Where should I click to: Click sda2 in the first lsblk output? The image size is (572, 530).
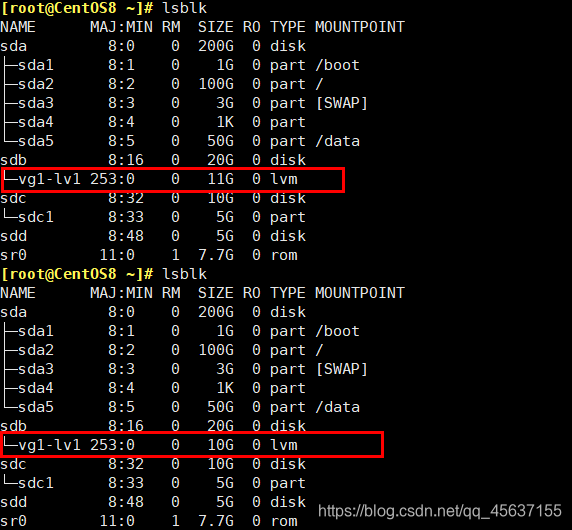coord(36,84)
